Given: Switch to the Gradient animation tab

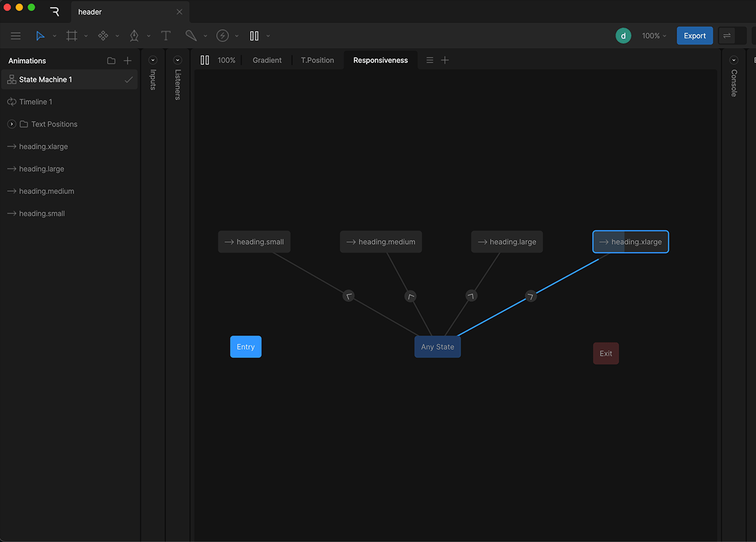Looking at the screenshot, I should 266,60.
